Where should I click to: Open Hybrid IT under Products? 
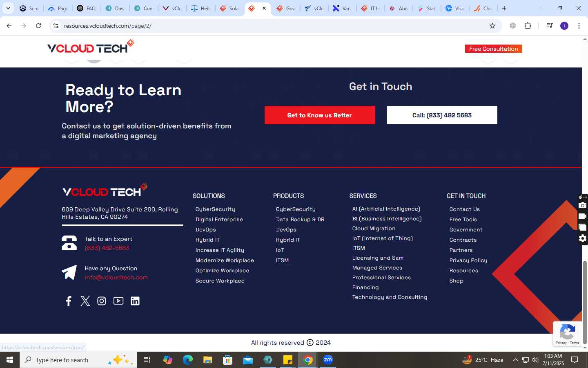point(288,240)
